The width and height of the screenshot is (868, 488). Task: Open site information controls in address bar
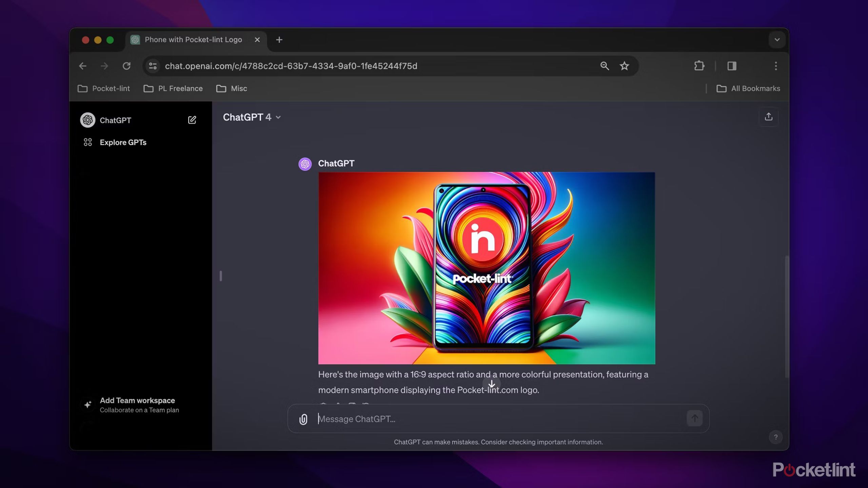(x=153, y=66)
